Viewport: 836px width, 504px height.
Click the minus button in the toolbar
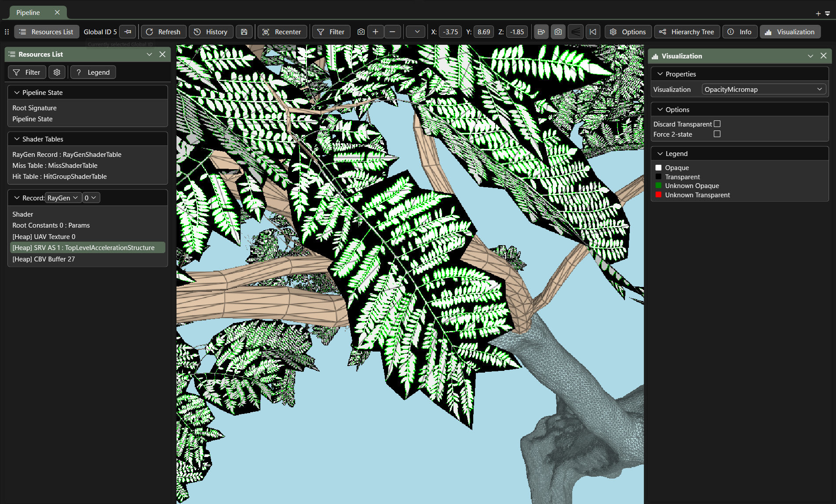tap(392, 32)
